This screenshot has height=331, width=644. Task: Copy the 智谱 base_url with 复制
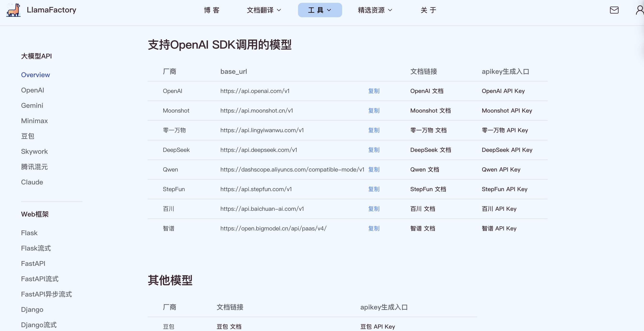pos(374,228)
